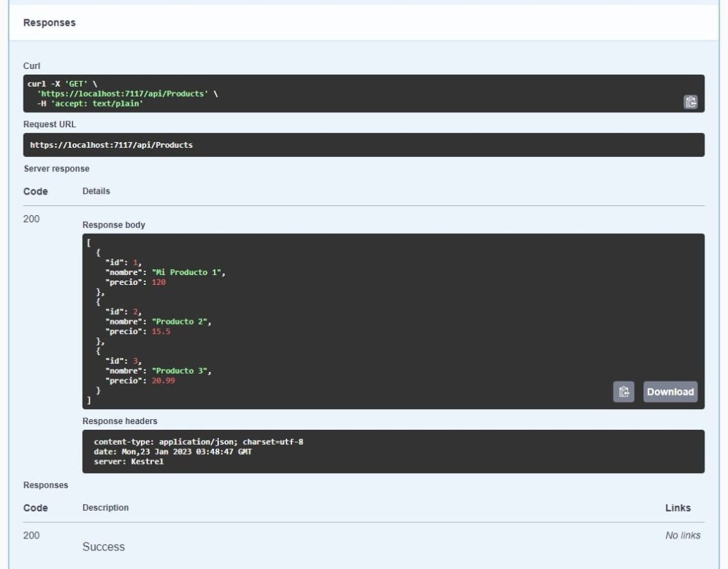Click the 200 code beside Success
This screenshot has width=728, height=569.
[31, 535]
